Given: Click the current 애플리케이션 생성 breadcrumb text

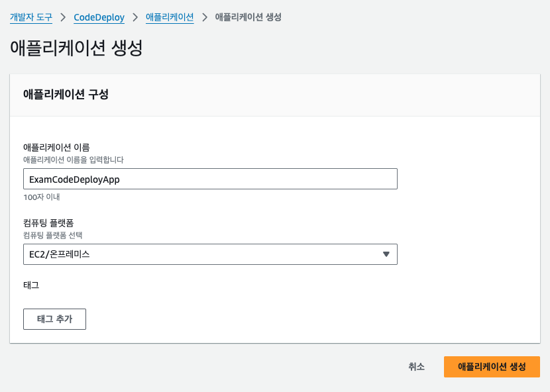Looking at the screenshot, I should [248, 17].
